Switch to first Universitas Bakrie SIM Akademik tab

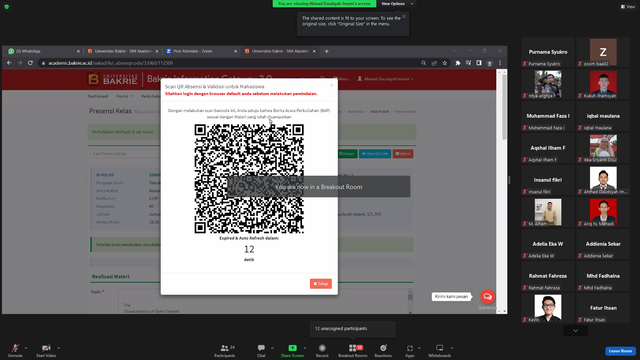(x=122, y=51)
